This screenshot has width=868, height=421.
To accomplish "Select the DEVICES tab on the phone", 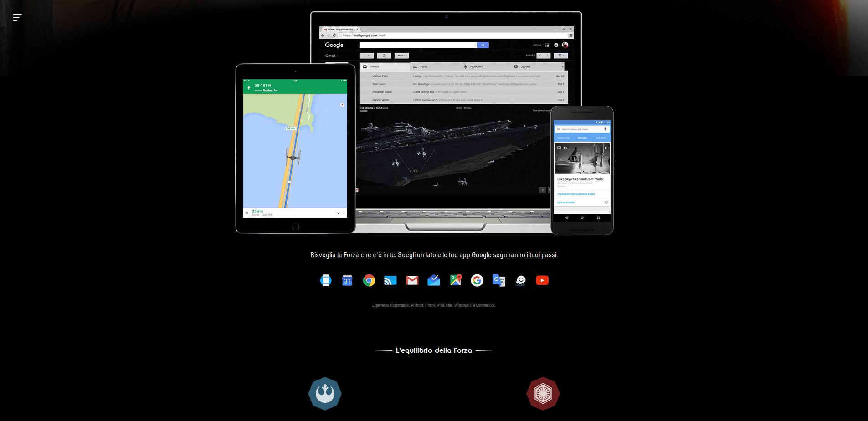I will [x=582, y=138].
